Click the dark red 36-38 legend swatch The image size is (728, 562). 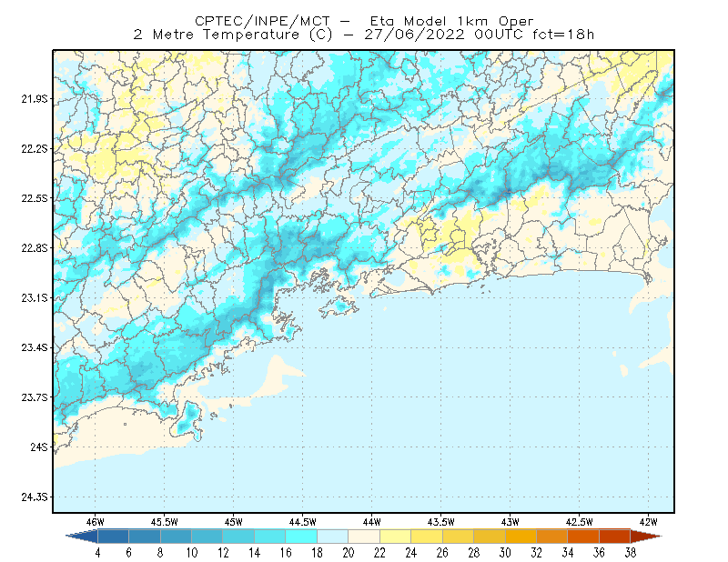615,537
